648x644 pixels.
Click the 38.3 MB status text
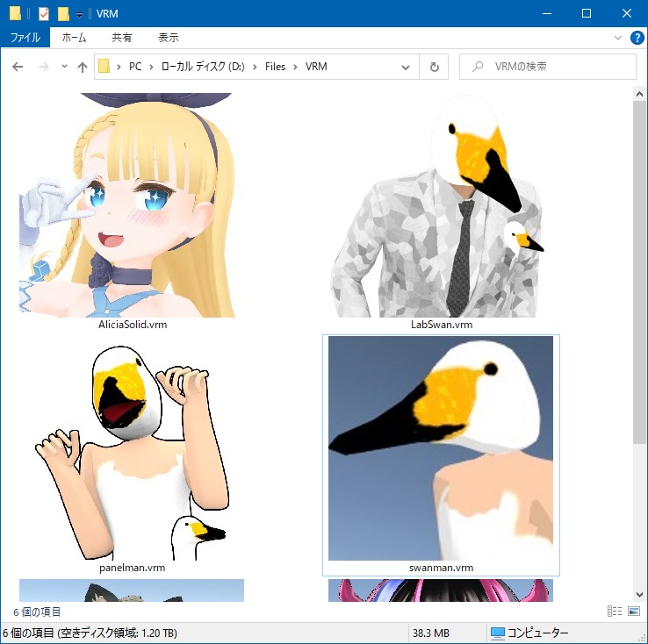(x=430, y=633)
